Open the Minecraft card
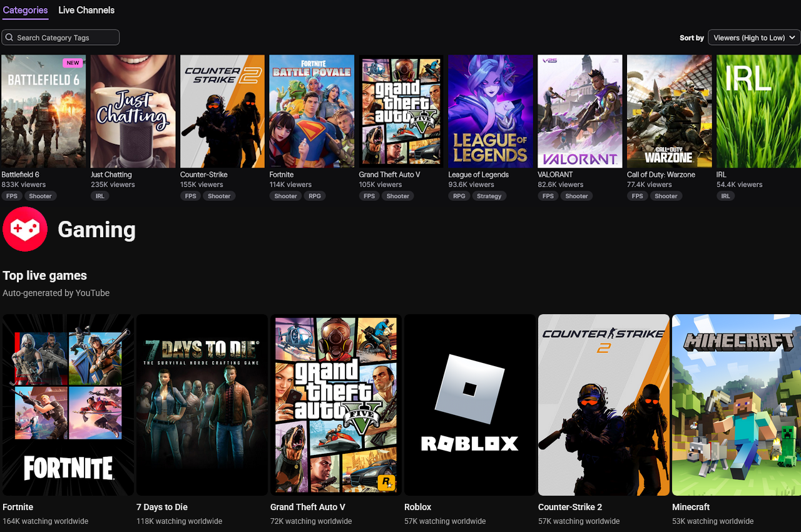Viewport: 801px width, 532px height. pos(737,405)
